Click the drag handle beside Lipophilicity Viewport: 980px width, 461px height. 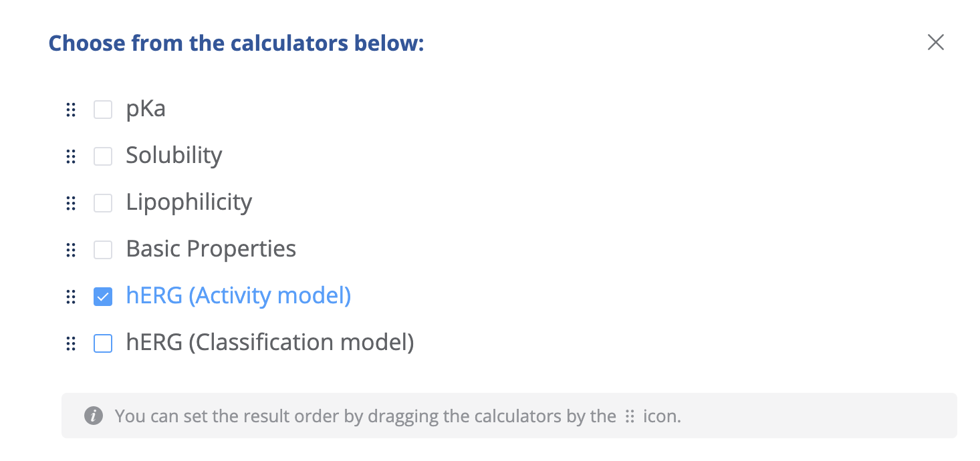[71, 203]
